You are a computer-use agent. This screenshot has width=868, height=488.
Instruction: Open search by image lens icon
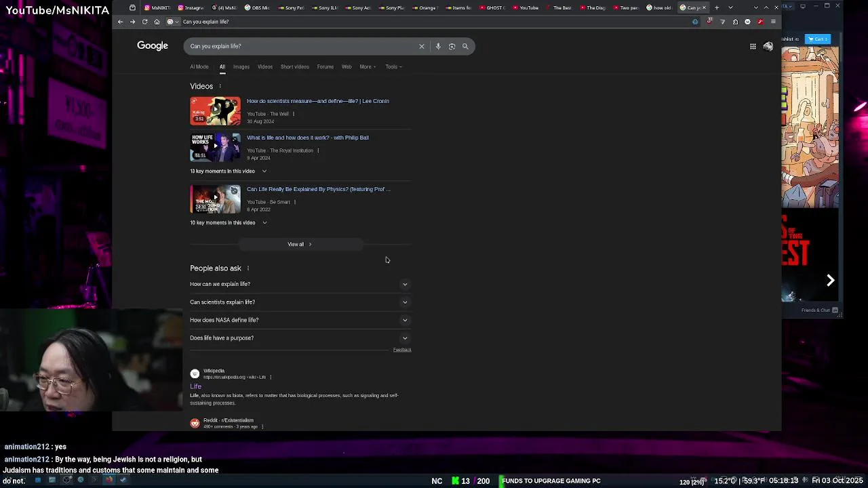pyautogui.click(x=452, y=46)
